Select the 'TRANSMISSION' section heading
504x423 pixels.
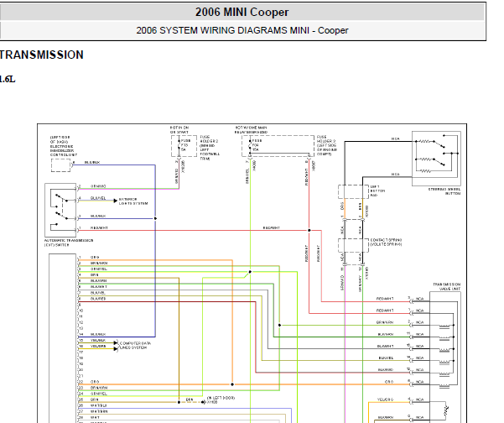pyautogui.click(x=41, y=55)
